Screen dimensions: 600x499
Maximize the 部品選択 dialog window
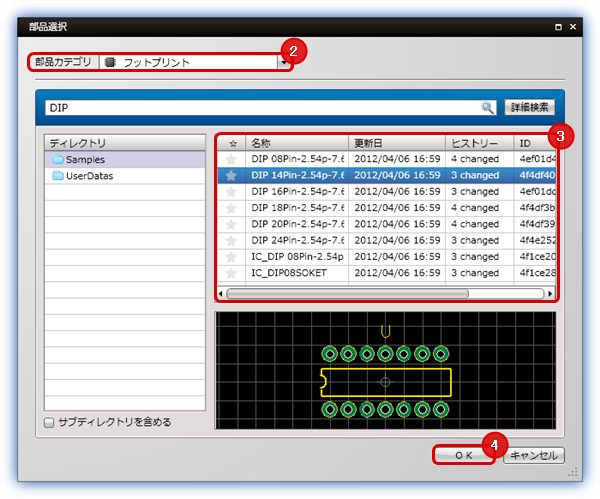tap(558, 27)
